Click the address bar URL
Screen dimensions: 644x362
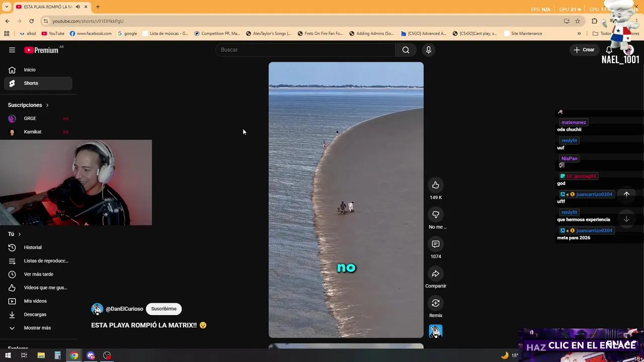pyautogui.click(x=88, y=21)
